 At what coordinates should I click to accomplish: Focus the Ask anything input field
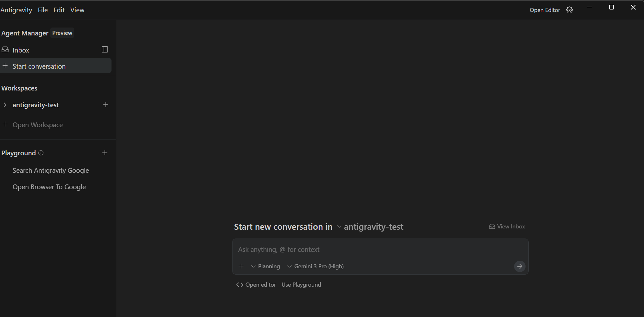pos(374,250)
